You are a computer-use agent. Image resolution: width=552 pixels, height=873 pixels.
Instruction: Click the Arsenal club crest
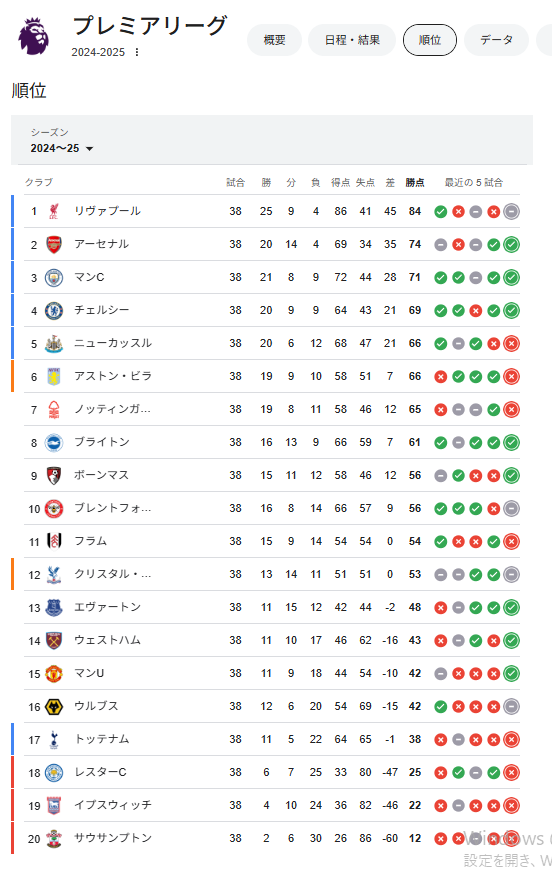pos(54,244)
